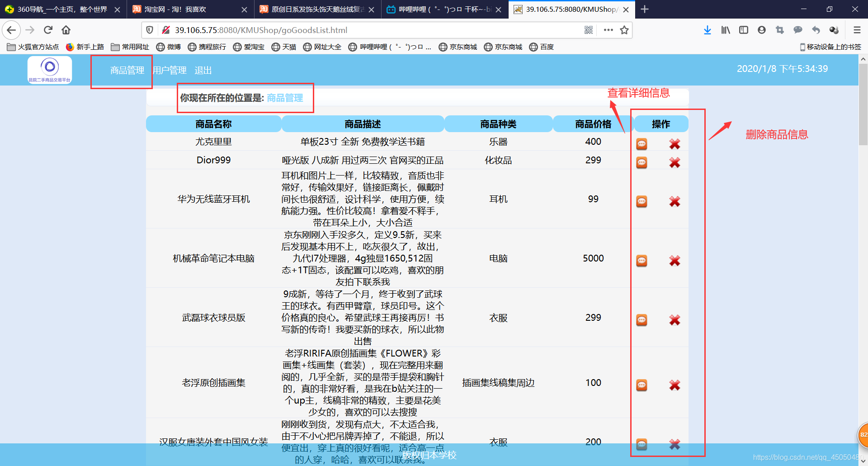Open 常用网址 bookmark folder
The width and height of the screenshot is (868, 466).
point(130,47)
